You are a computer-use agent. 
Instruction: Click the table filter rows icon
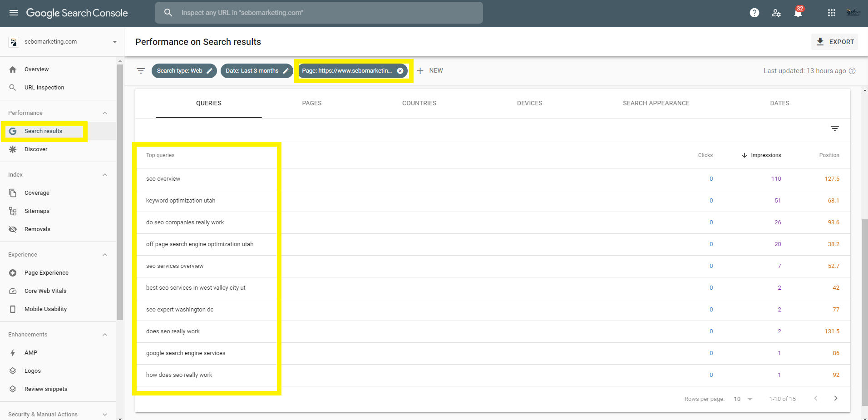[x=835, y=128]
